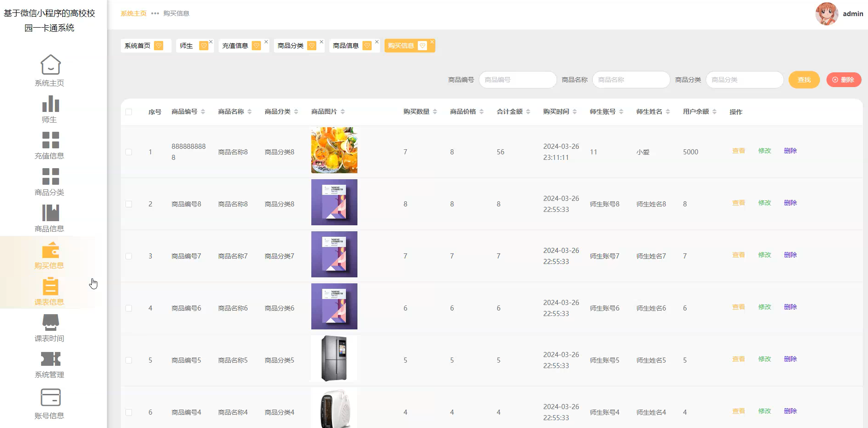868x428 pixels.
Task: Click the 系统首页 tab badge icon
Action: tap(159, 46)
